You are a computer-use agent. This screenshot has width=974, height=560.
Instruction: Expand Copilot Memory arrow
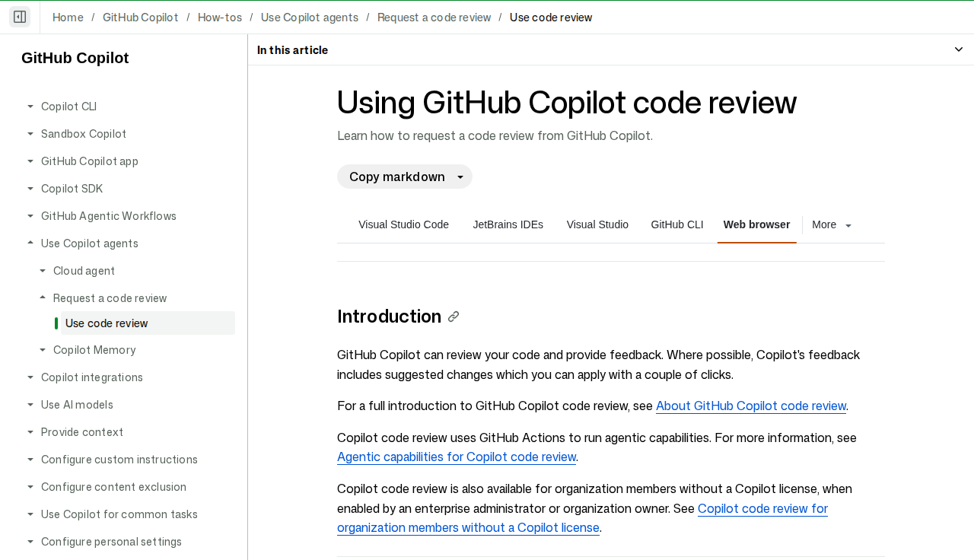[43, 350]
